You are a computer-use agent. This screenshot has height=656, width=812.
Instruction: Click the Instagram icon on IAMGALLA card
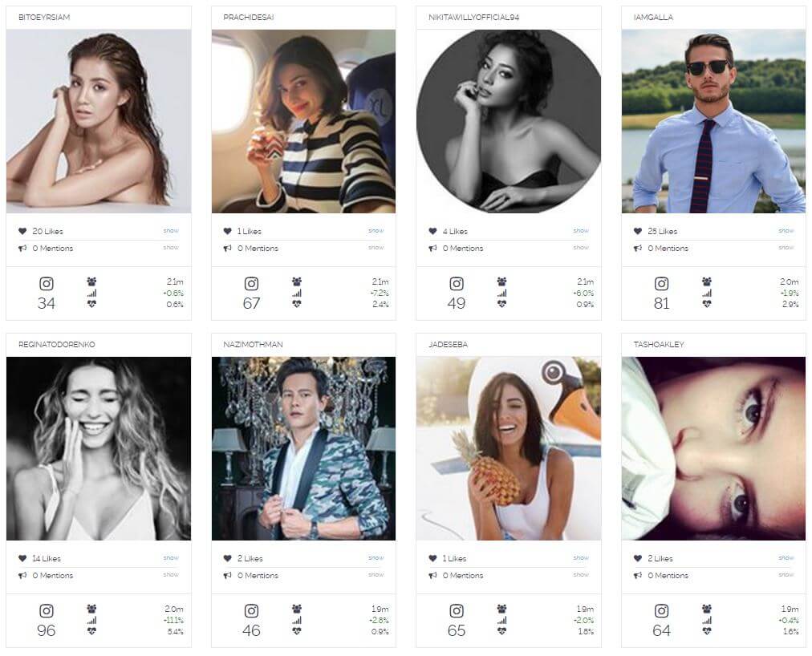(x=661, y=284)
